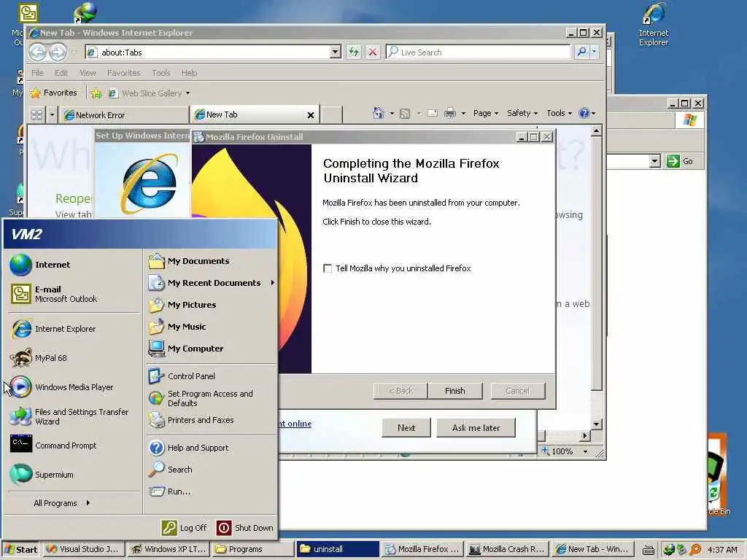Open Internet Explorer desktop shortcut
Screen dimensions: 747x560
654,24
